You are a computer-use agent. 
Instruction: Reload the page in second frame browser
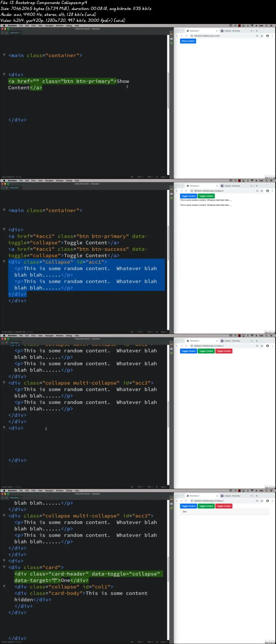tap(186, 191)
